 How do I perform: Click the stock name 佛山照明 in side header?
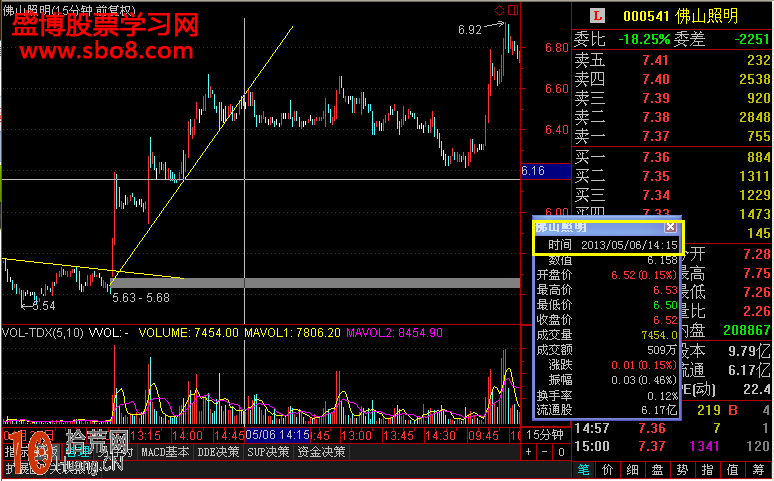point(706,16)
